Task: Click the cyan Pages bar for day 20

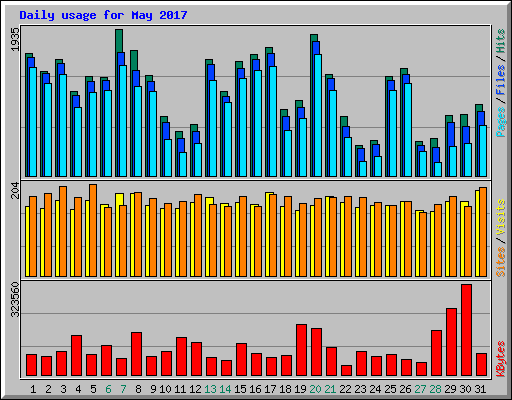Action: [x=318, y=115]
